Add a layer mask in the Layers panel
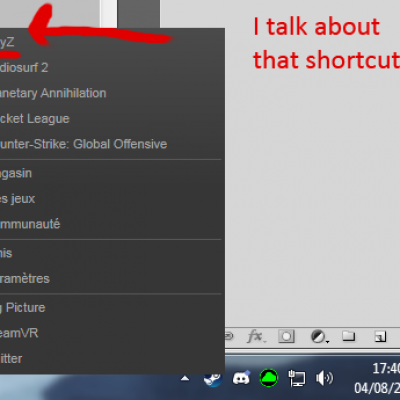This screenshot has width=400, height=400. pos(286,336)
